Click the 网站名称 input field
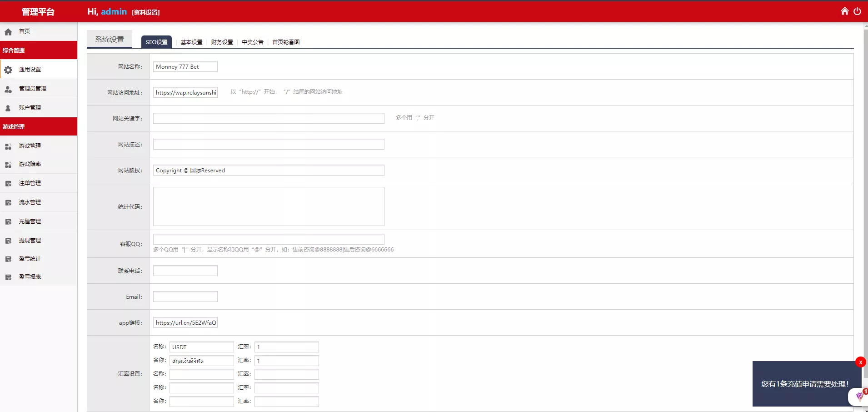This screenshot has height=412, width=868. click(x=185, y=67)
